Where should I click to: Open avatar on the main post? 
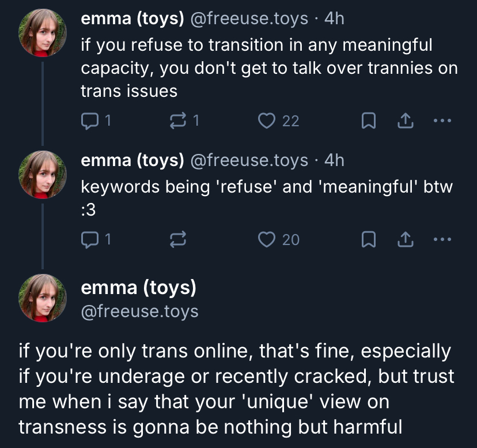point(43,298)
